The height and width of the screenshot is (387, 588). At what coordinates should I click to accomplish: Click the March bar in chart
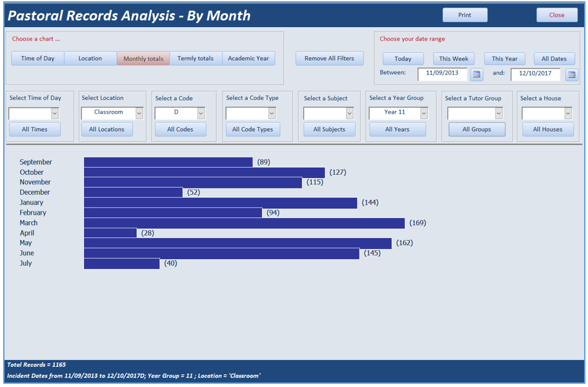coord(244,223)
